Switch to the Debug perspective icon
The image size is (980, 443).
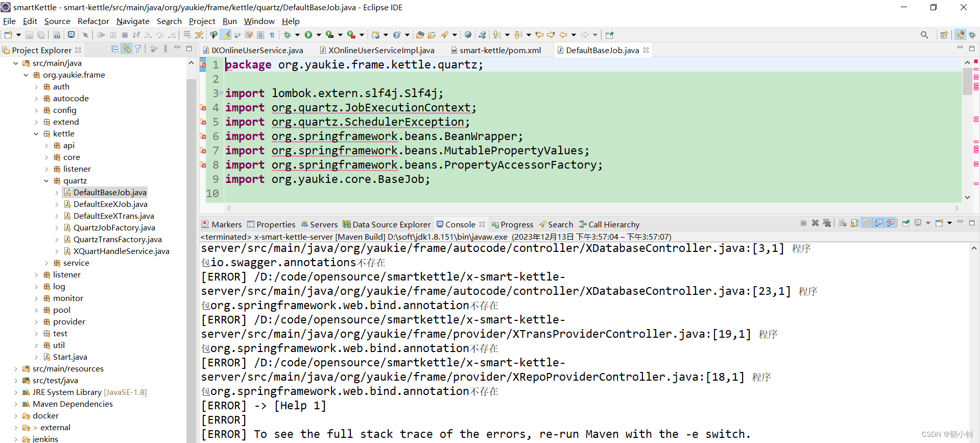point(972,35)
